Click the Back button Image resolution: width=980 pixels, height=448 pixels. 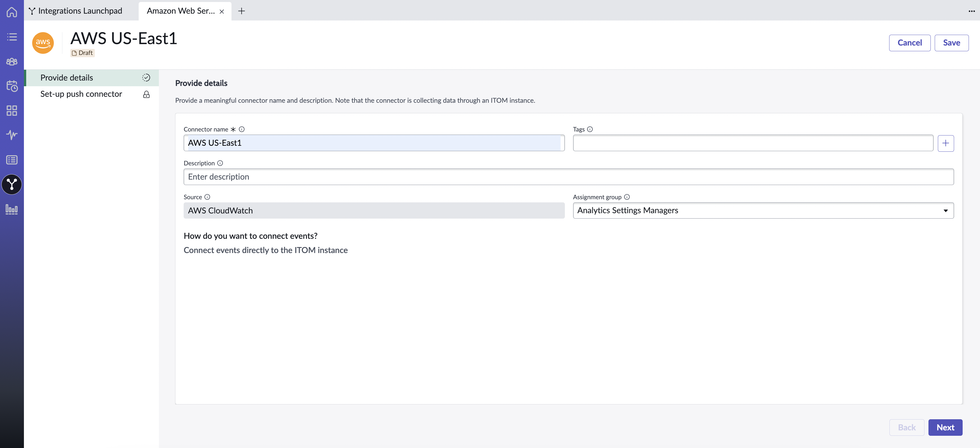(907, 428)
